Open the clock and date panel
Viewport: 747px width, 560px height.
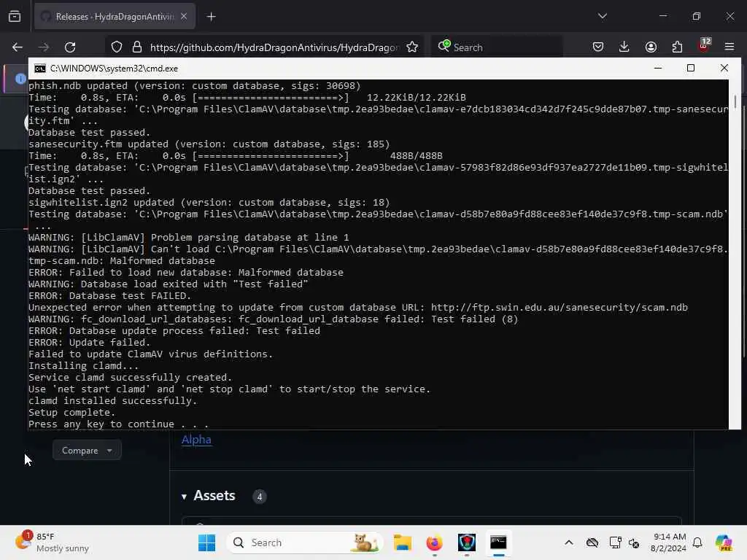668,542
